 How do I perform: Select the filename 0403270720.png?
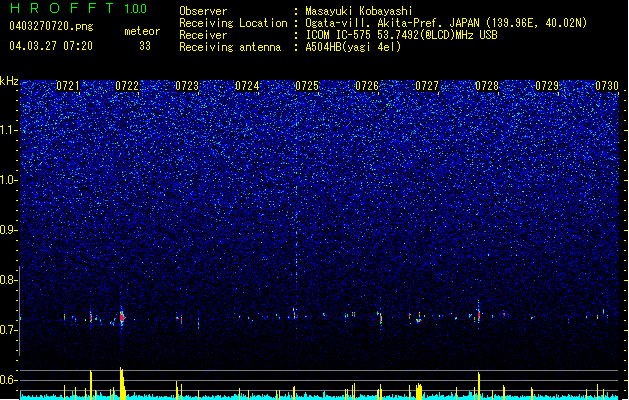pos(51,26)
